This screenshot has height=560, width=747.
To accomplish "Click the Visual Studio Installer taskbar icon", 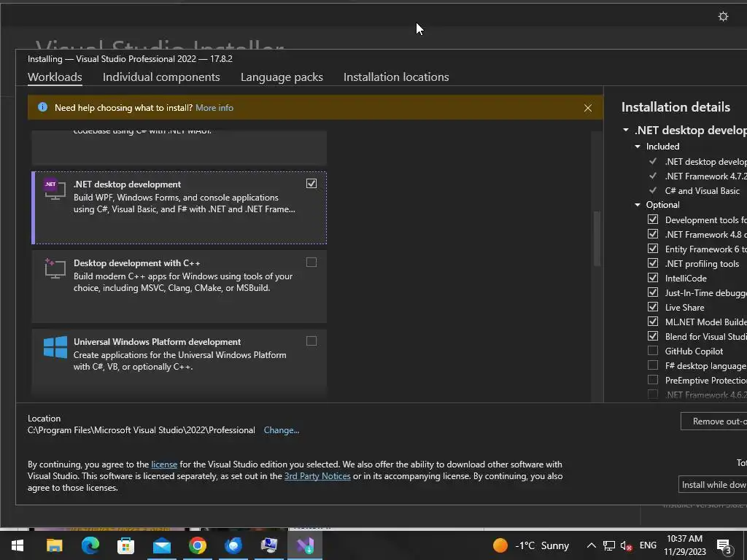I will coord(305,545).
